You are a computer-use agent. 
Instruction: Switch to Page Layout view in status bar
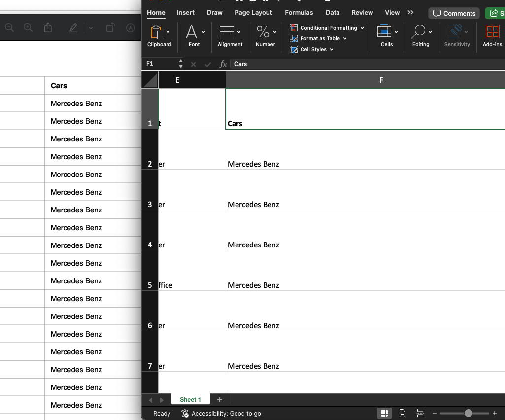coord(403,413)
